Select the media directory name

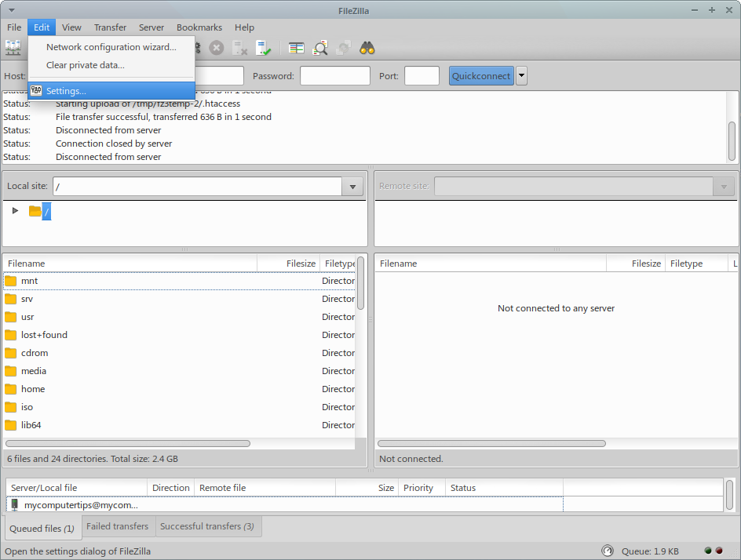coord(34,371)
